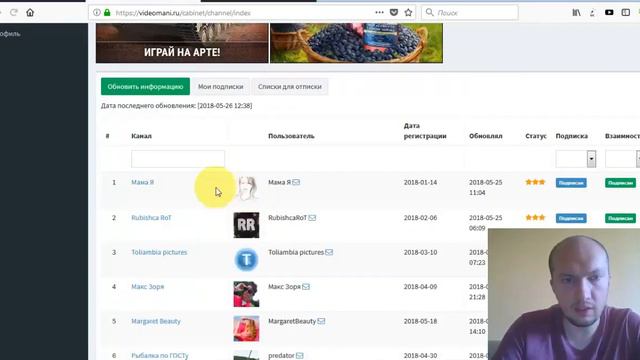640x360 pixels.
Task: Click the three-star status in the Rubishca RoT row
Action: 536,218
